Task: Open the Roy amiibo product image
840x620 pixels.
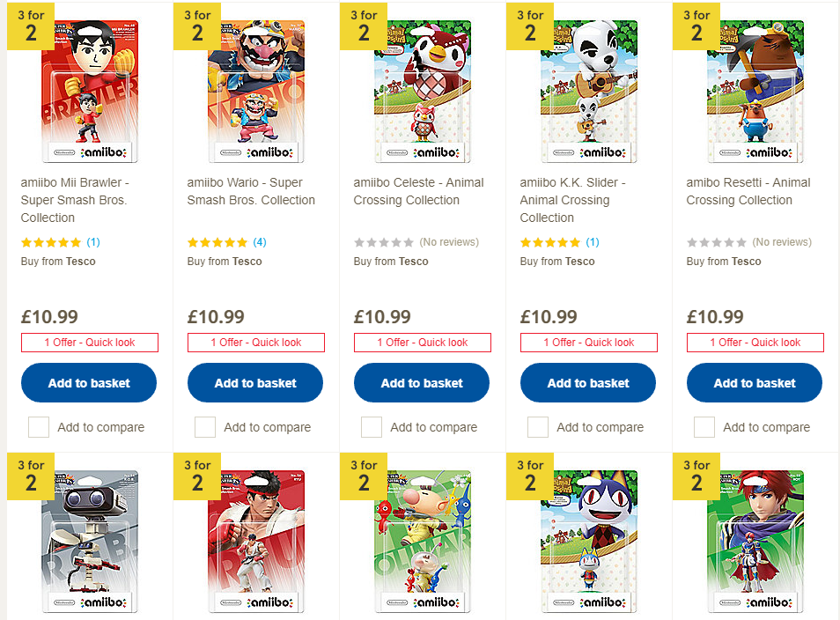Action: click(755, 542)
